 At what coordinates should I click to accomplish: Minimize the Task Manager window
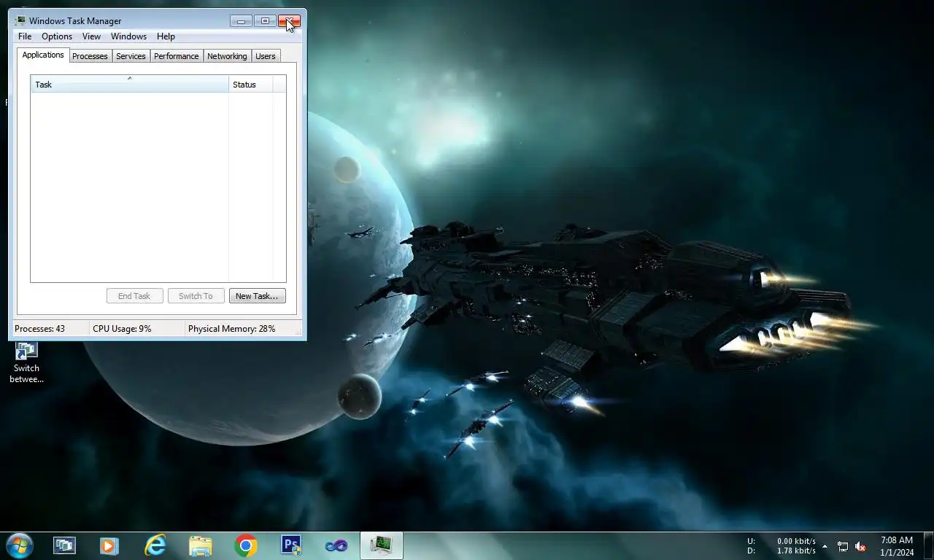241,21
